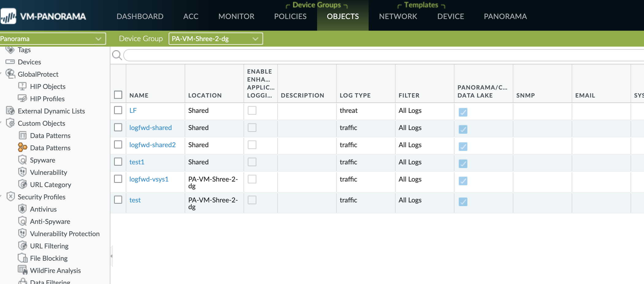Open the Device Group dropdown PA-VM-Shree-2-dg
Viewport: 644px width, 284px height.
(x=216, y=39)
